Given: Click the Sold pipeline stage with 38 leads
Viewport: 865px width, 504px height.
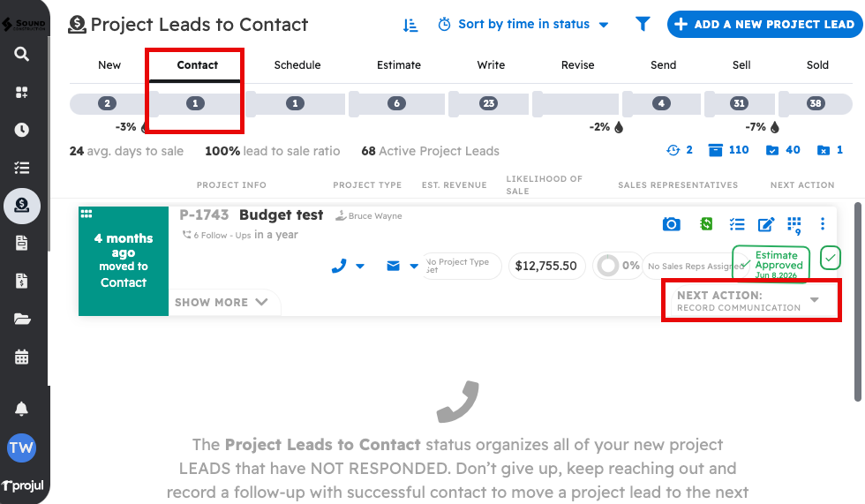Looking at the screenshot, I should click(x=816, y=103).
